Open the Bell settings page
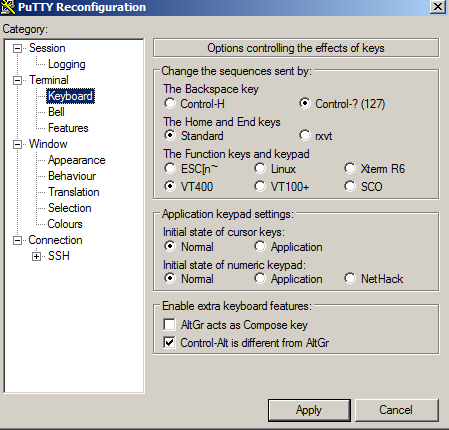 (x=56, y=112)
